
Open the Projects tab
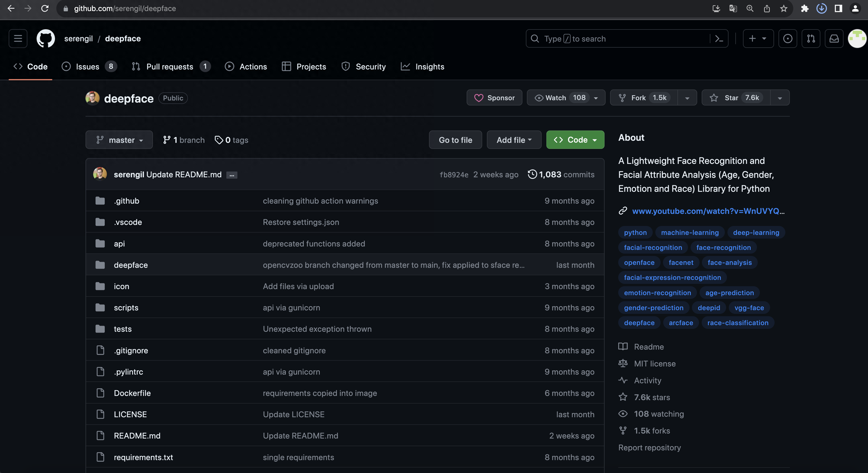[304, 67]
